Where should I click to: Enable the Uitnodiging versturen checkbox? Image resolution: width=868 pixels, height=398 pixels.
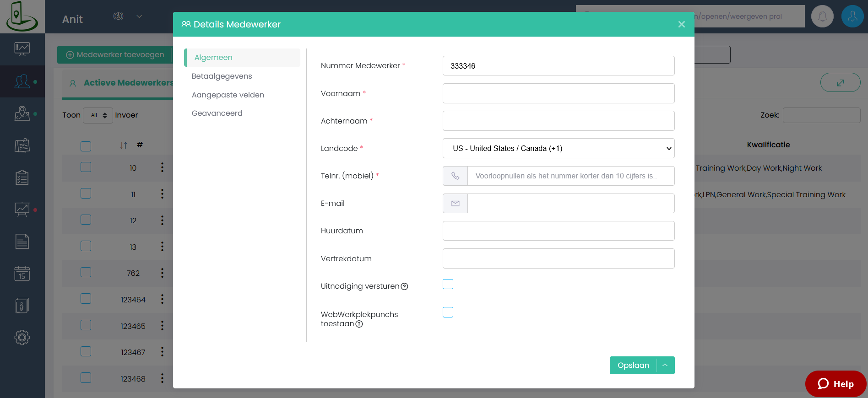coord(448,284)
